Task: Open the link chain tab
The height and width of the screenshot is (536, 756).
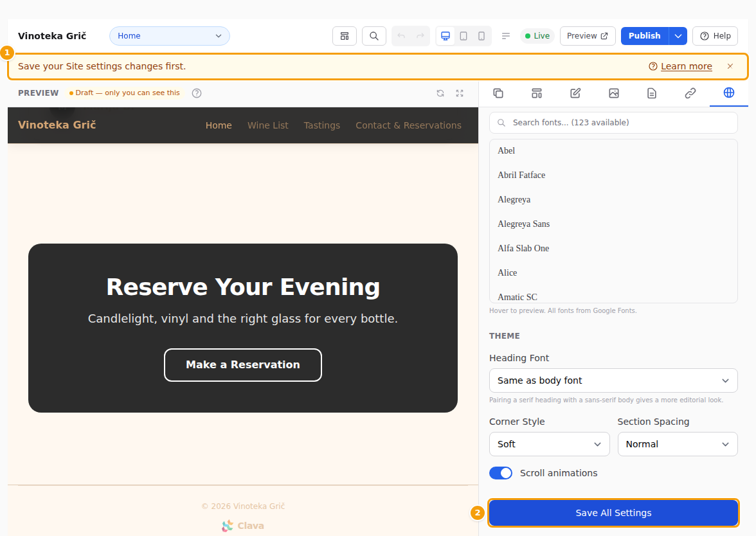Action: 690,93
